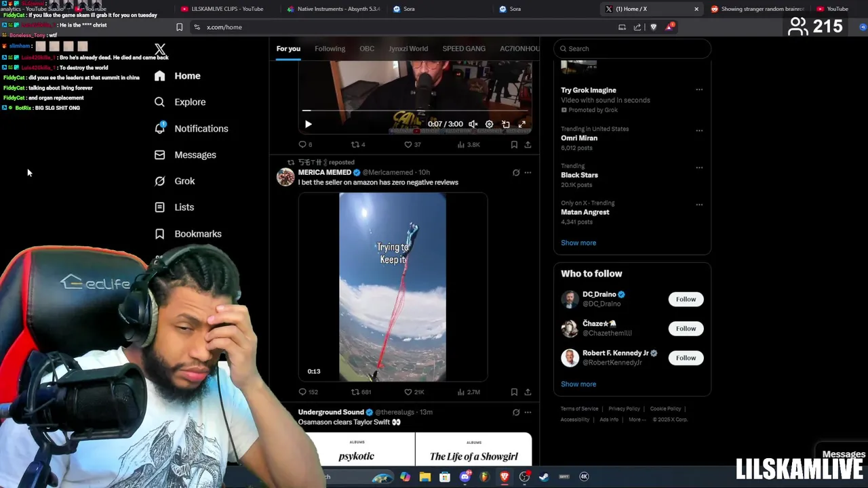
Task: Open the top video's settings gear
Action: click(x=489, y=125)
